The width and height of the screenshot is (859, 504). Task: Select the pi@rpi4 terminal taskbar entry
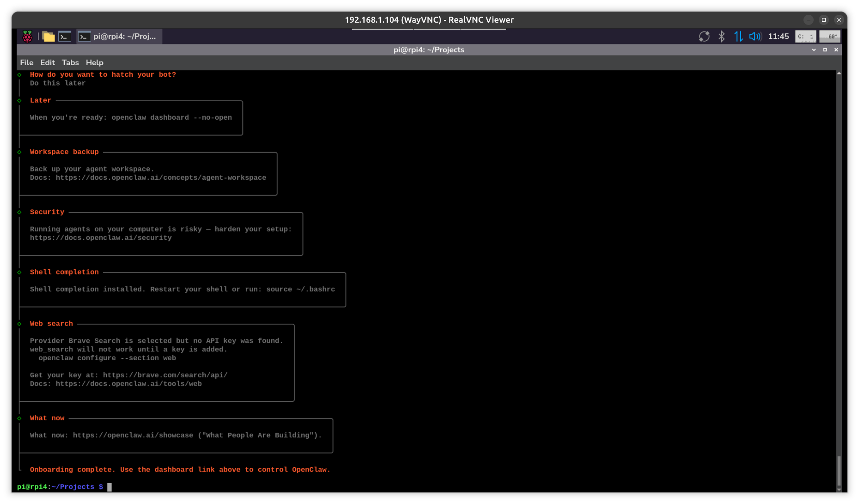point(119,37)
